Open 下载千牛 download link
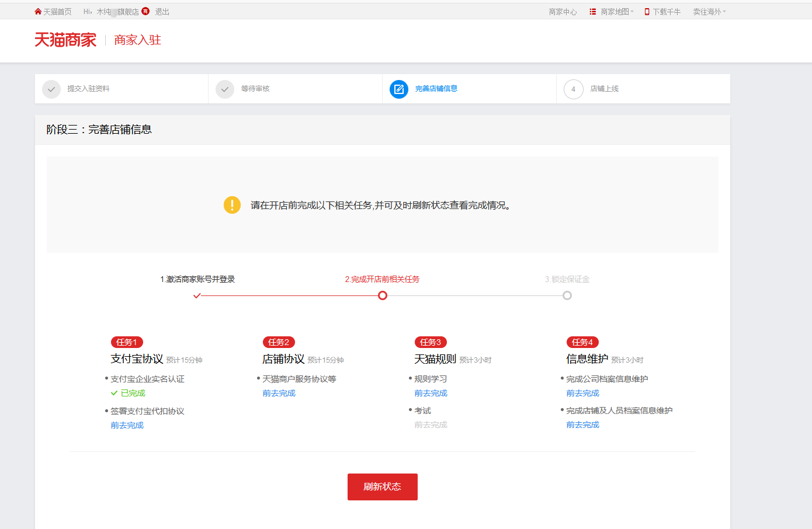The width and height of the screenshot is (812, 529). point(667,12)
